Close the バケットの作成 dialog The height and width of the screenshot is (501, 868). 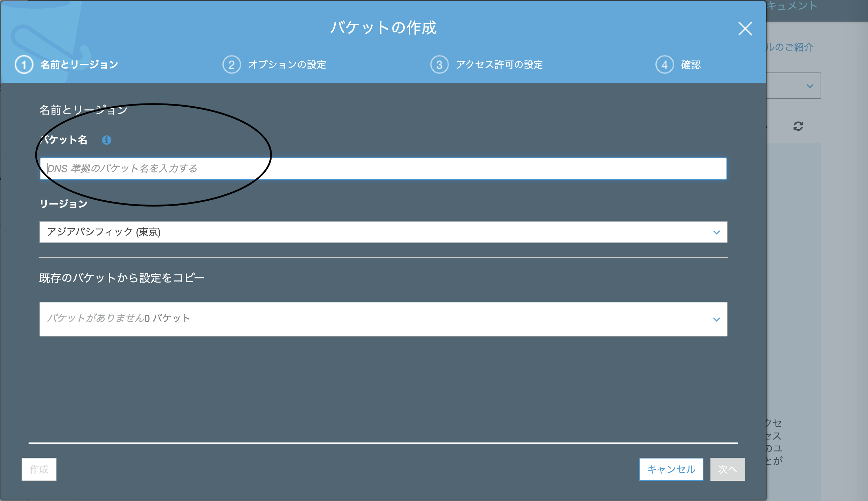click(745, 29)
